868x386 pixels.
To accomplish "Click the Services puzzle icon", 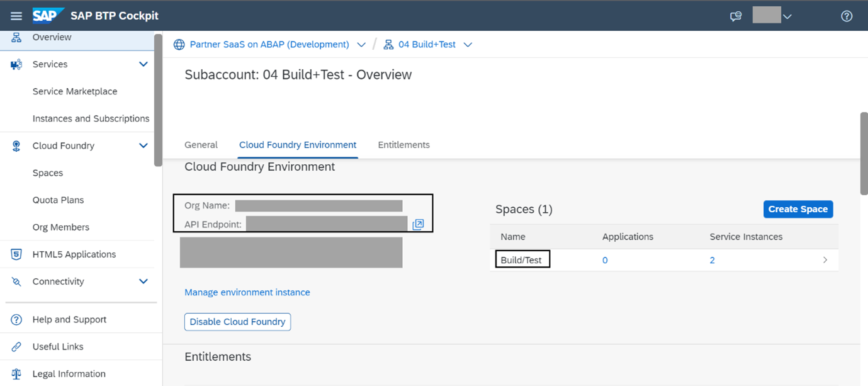I will tap(16, 64).
